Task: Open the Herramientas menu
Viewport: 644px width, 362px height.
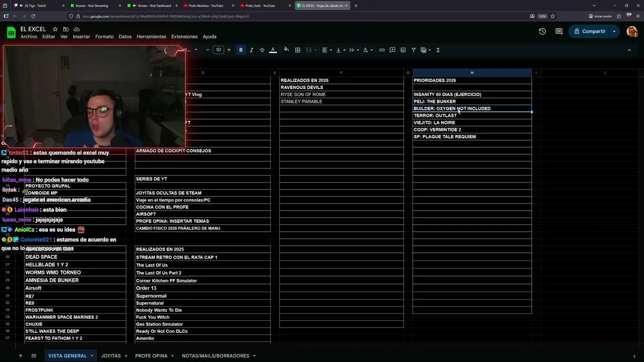Action: pos(151,37)
